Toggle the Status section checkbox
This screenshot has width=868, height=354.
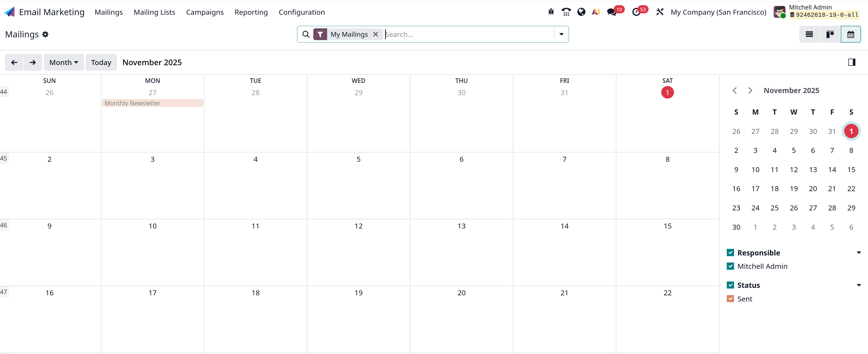click(731, 285)
